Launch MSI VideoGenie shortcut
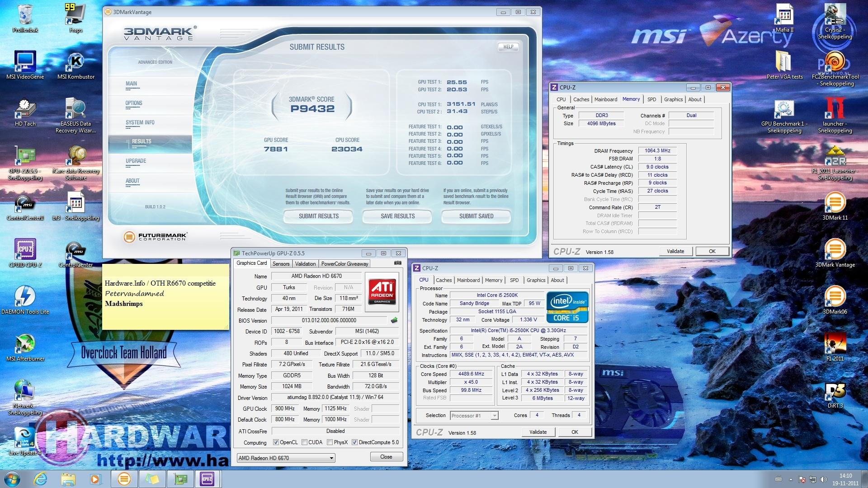 click(x=25, y=65)
